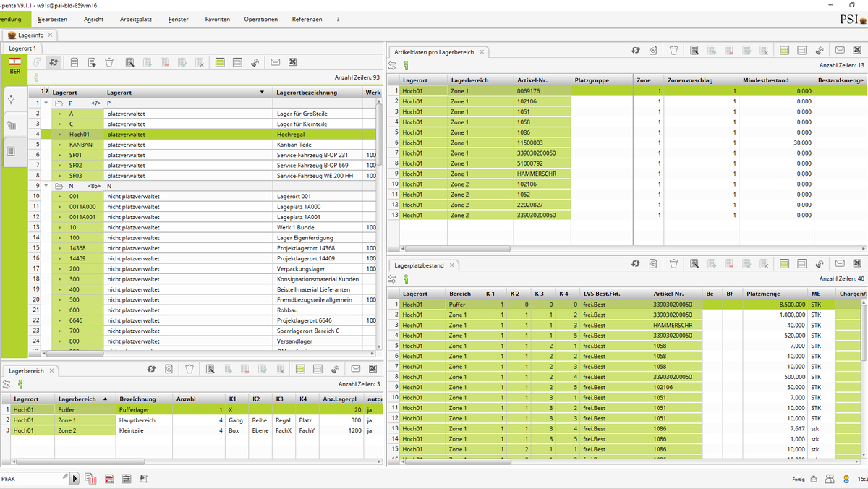This screenshot has width=868, height=489.
Task: Open the filter funnel sidebar tab
Action: tap(11, 100)
